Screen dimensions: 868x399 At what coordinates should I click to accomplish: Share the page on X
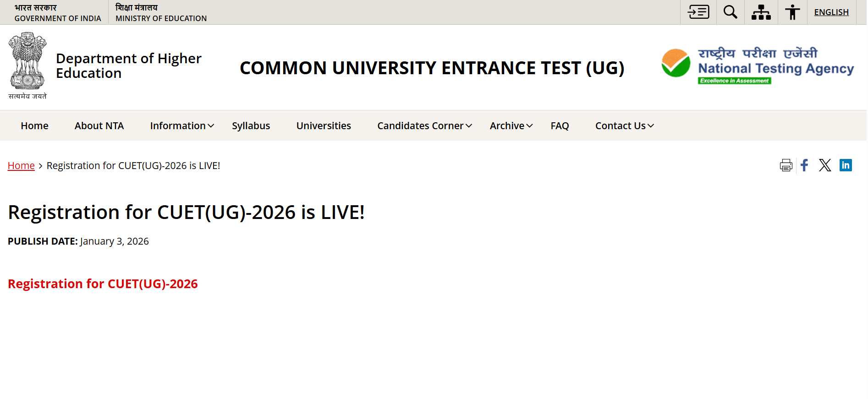click(825, 165)
